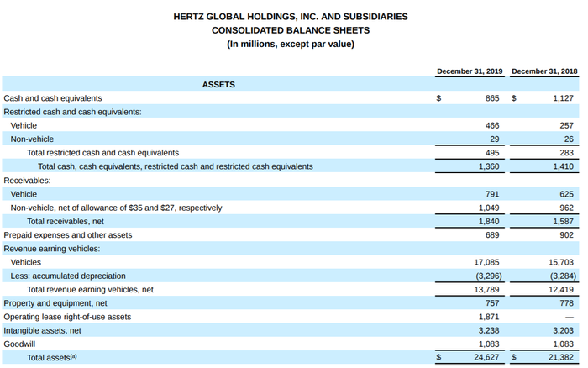Click the 'December 31, 2019' column header
The height and width of the screenshot is (368, 588).
[x=470, y=71]
